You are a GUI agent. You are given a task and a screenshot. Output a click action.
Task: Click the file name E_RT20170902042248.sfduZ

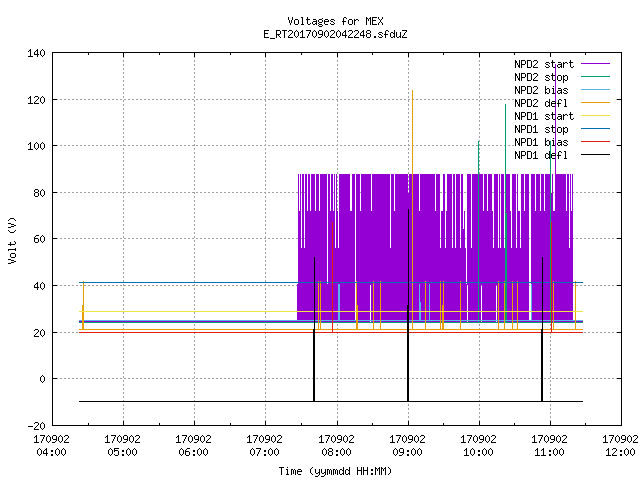pyautogui.click(x=335, y=34)
